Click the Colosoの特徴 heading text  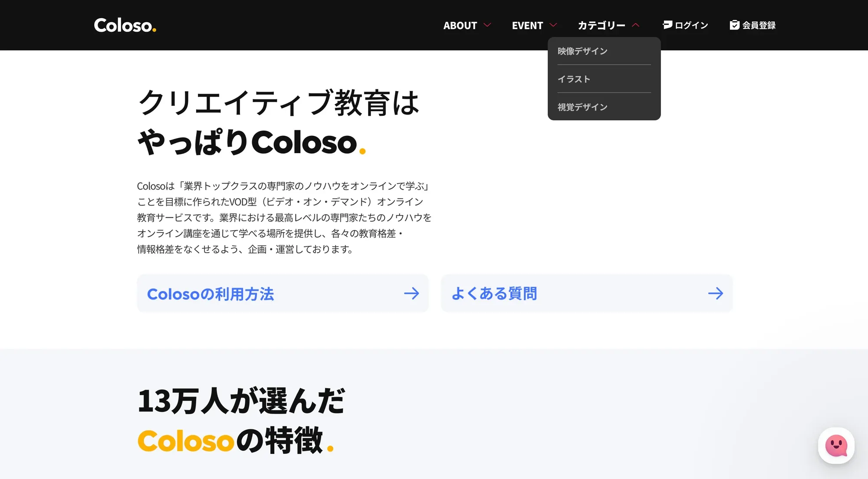point(236,440)
